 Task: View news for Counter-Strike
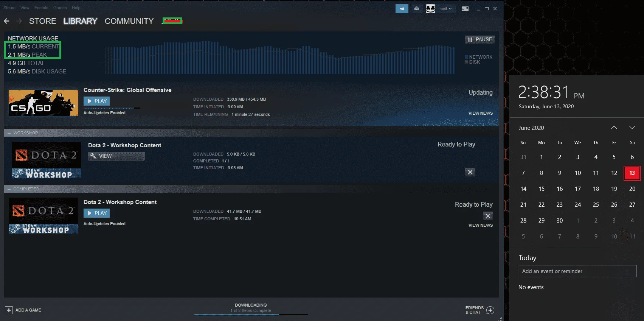pos(481,113)
